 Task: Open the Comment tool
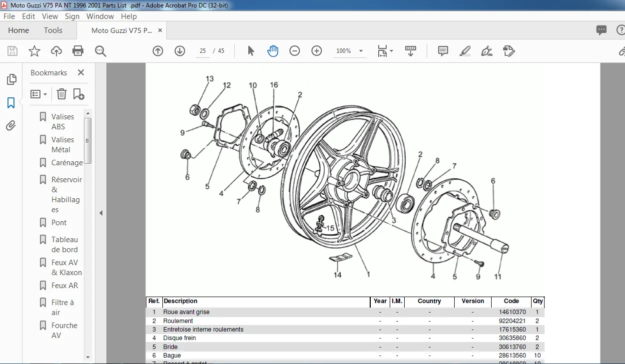[443, 51]
